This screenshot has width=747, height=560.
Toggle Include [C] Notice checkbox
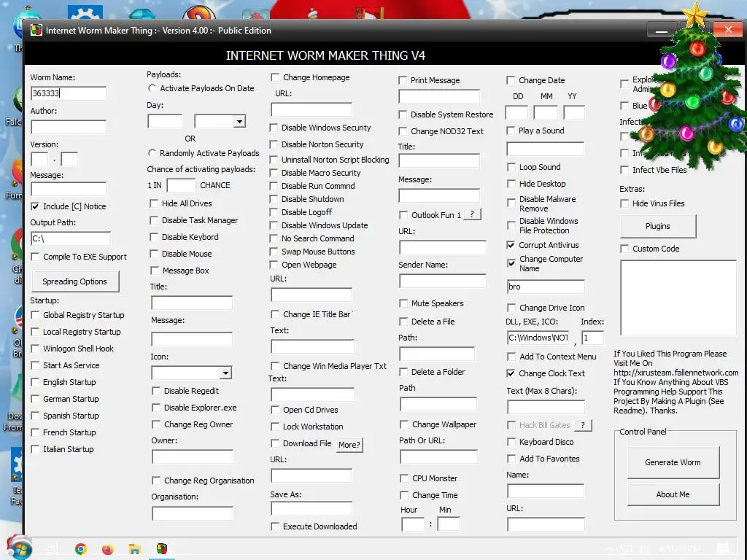tap(35, 206)
